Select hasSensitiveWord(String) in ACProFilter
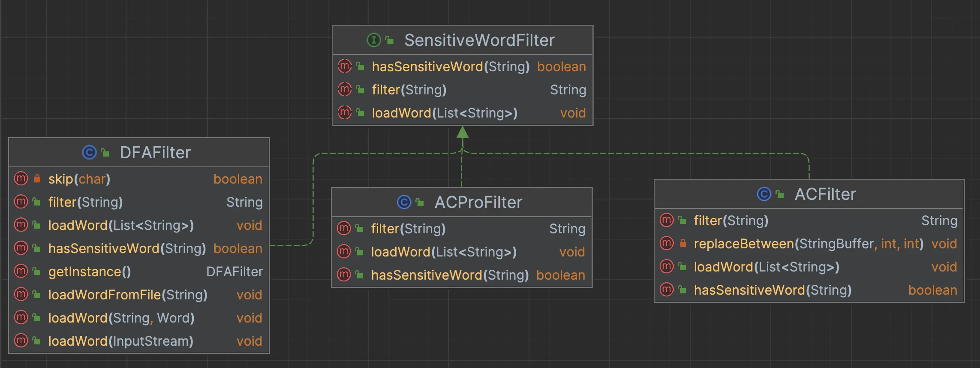This screenshot has height=368, width=980. [450, 275]
